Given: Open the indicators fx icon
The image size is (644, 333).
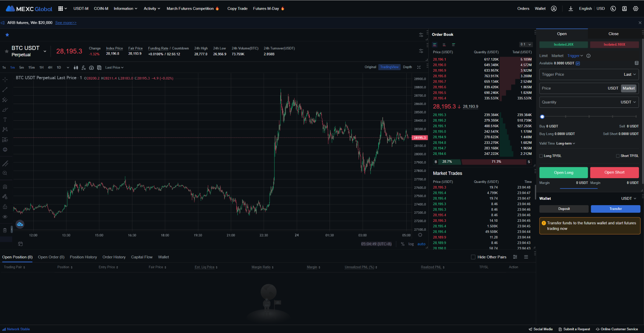Looking at the screenshot, I should (84, 68).
